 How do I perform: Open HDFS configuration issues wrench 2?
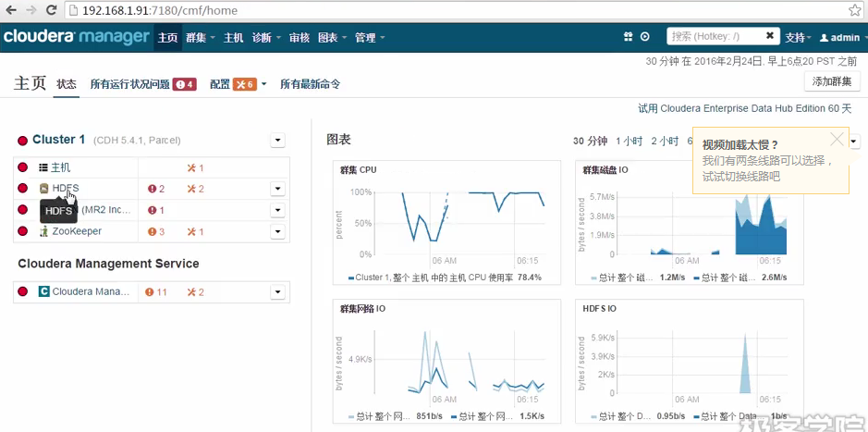pos(195,189)
